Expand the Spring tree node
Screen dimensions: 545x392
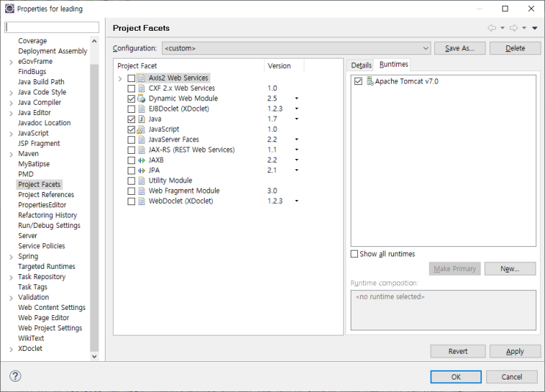(x=11, y=257)
